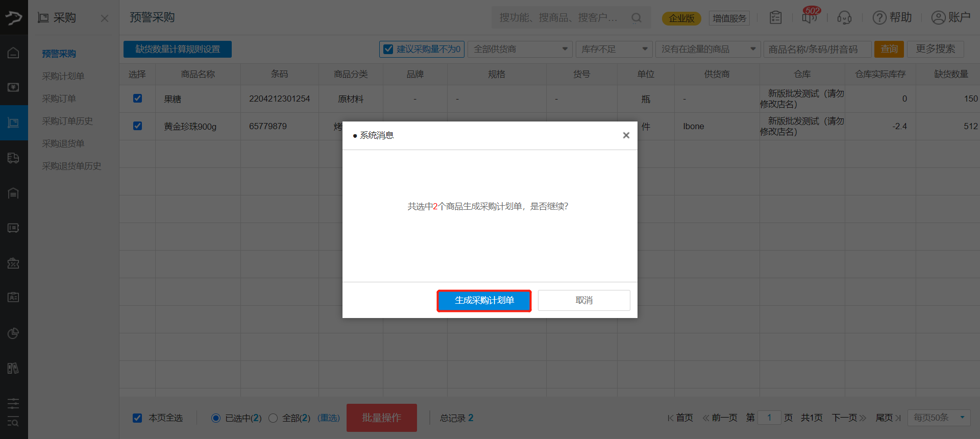Screen dimensions: 980x439
Task: Uncheck the 果糖 row checkbox
Action: [x=137, y=98]
